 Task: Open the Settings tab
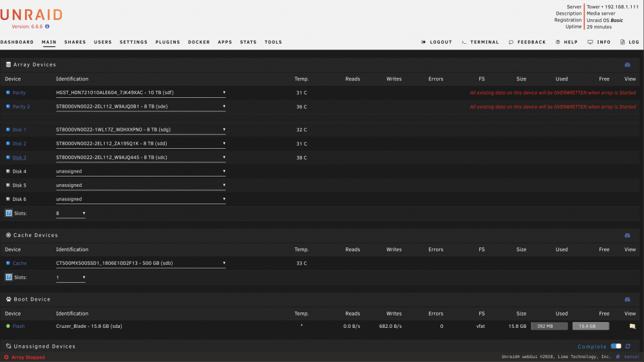point(133,42)
